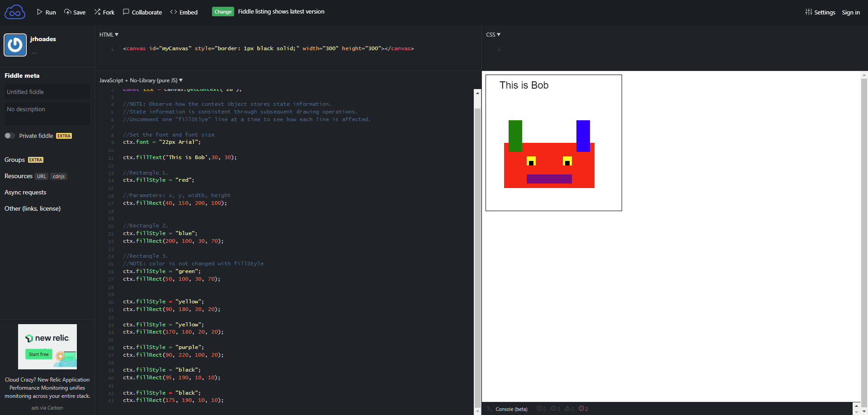Viewport: 868px width, 415px height.
Task: Fork this fiddle
Action: 104,12
